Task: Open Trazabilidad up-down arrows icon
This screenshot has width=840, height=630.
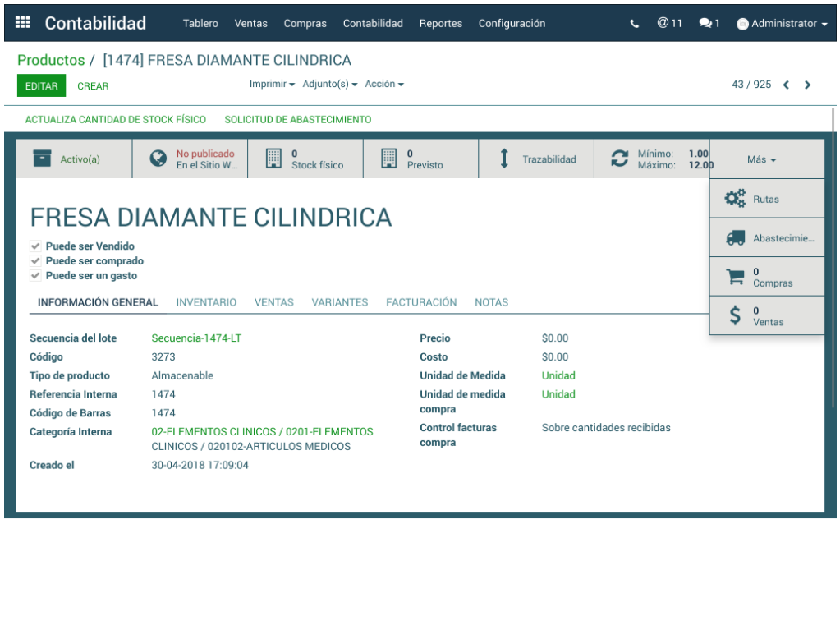Action: (505, 159)
